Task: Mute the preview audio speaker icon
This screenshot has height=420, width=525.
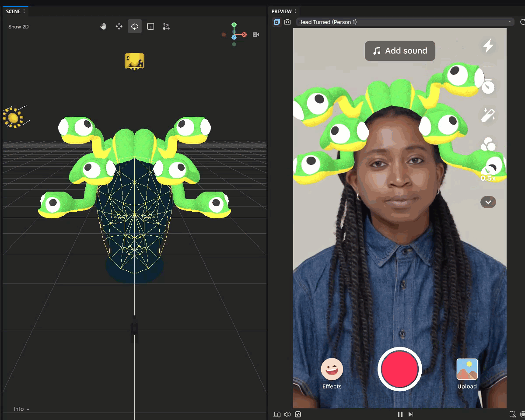Action: click(x=287, y=414)
